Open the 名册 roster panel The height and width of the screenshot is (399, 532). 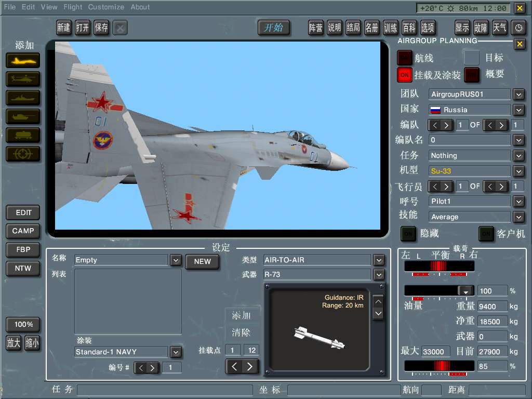point(371,28)
